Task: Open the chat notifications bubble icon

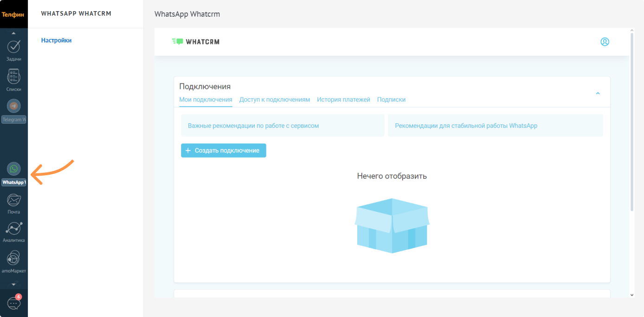Action: coord(14,303)
